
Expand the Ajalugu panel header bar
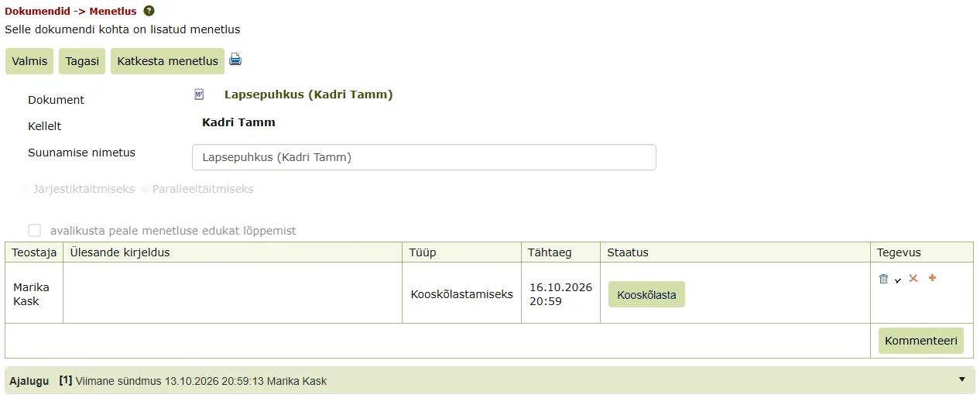490,381
